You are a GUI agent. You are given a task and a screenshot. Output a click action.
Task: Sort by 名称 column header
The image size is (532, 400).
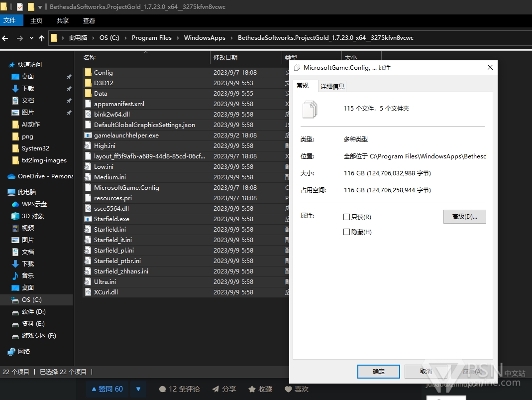click(x=90, y=57)
